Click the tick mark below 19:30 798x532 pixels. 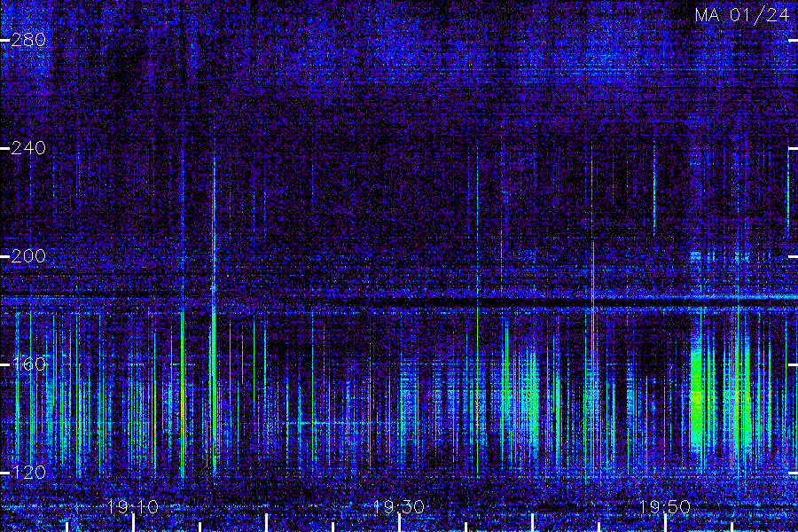400,523
